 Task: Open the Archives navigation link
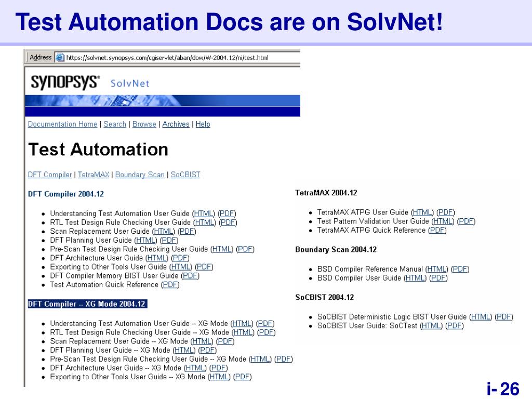tap(176, 124)
